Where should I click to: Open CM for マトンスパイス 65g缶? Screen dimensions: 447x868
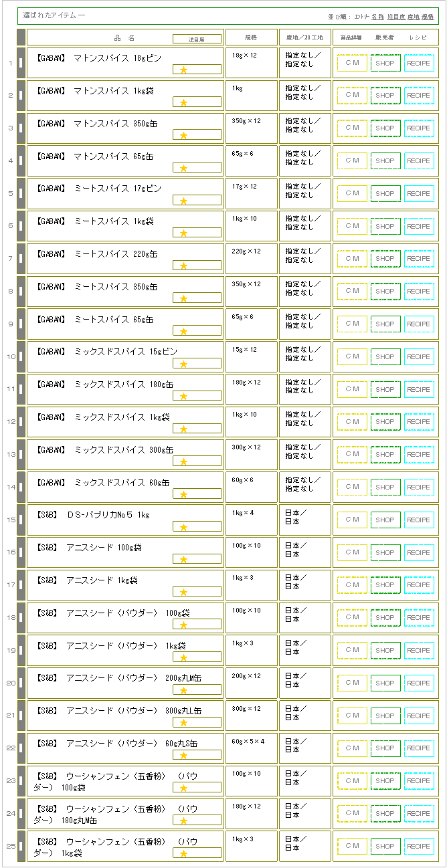coord(352,160)
